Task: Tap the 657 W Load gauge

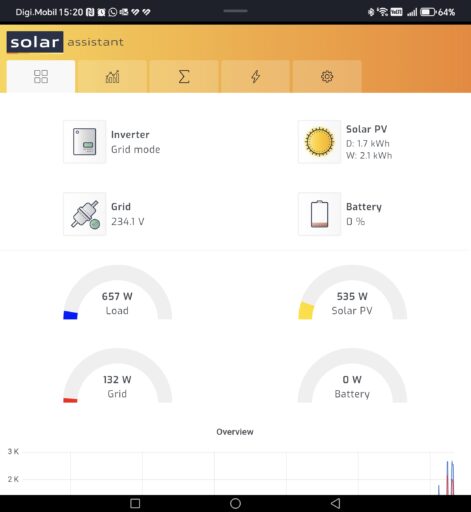Action: pyautogui.click(x=117, y=293)
